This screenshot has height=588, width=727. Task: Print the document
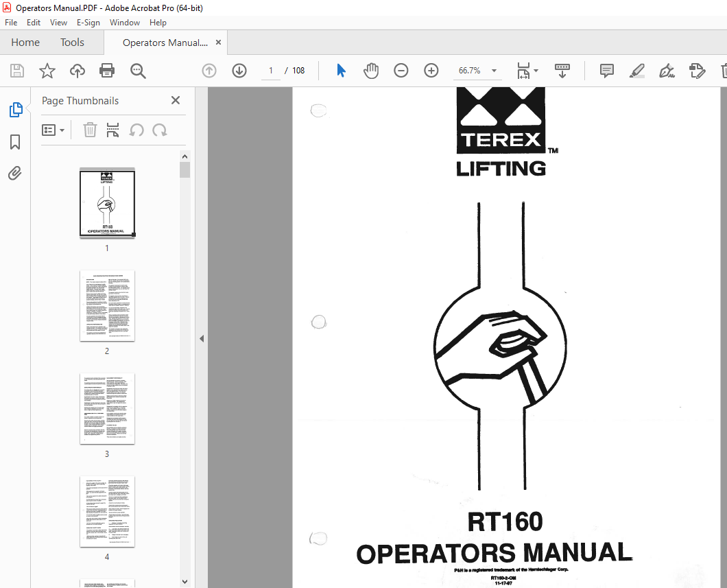coord(107,71)
